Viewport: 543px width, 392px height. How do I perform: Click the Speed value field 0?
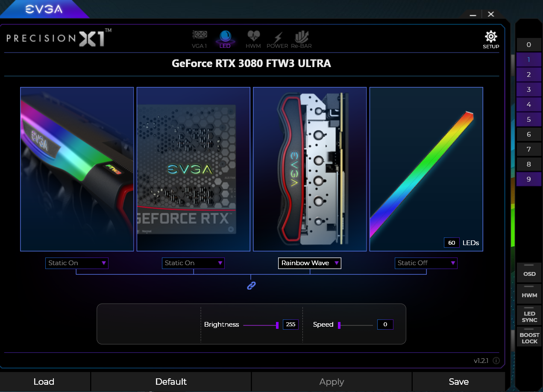(385, 325)
